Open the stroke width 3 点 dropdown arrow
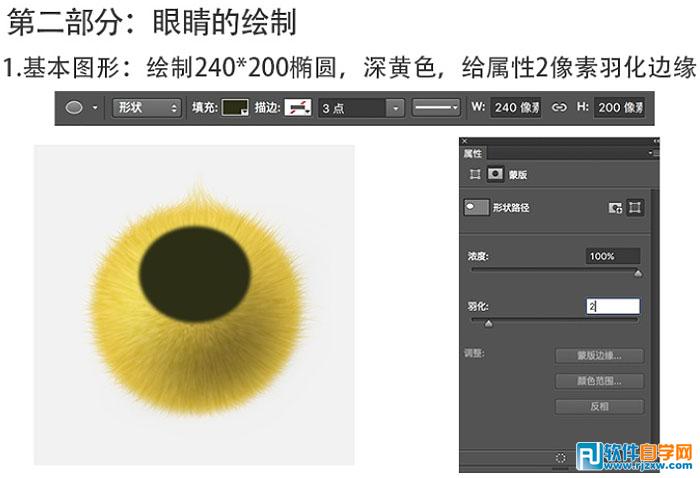This screenshot has width=700, height=478. pos(395,108)
